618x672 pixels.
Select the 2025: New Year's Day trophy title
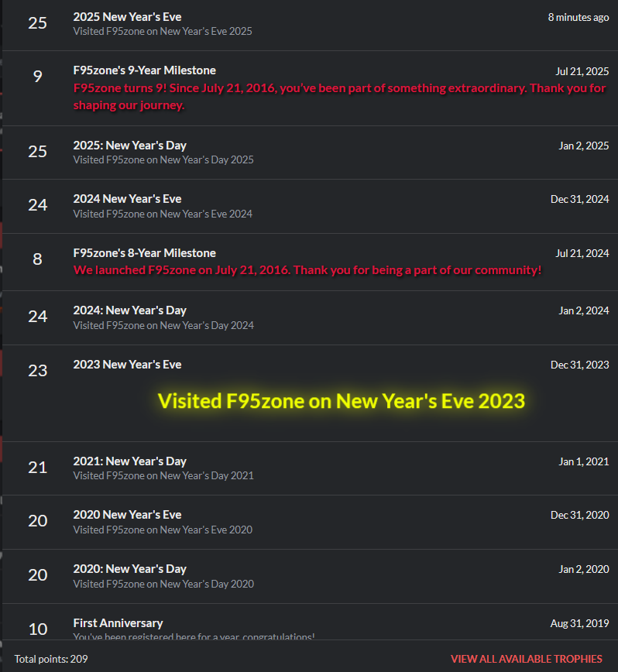pyautogui.click(x=129, y=146)
